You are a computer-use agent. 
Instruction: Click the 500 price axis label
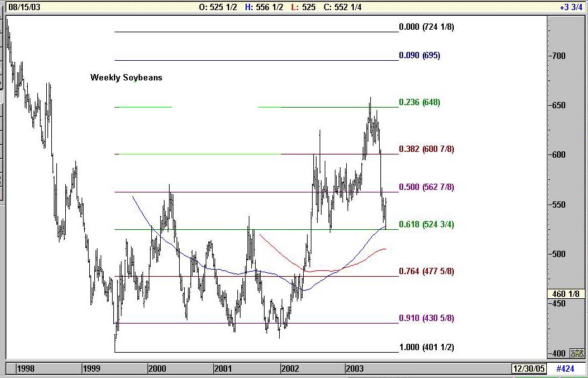(558, 255)
